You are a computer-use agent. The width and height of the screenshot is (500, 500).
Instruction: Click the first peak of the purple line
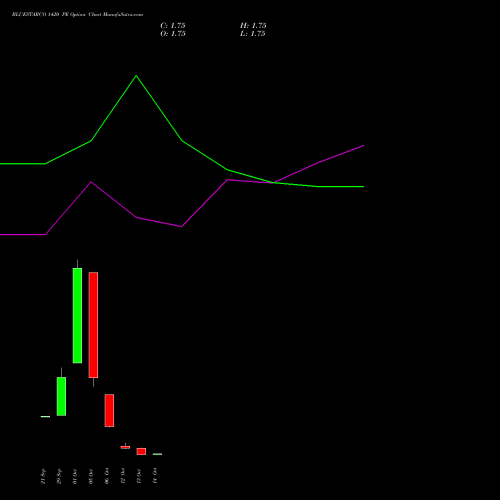point(91,182)
